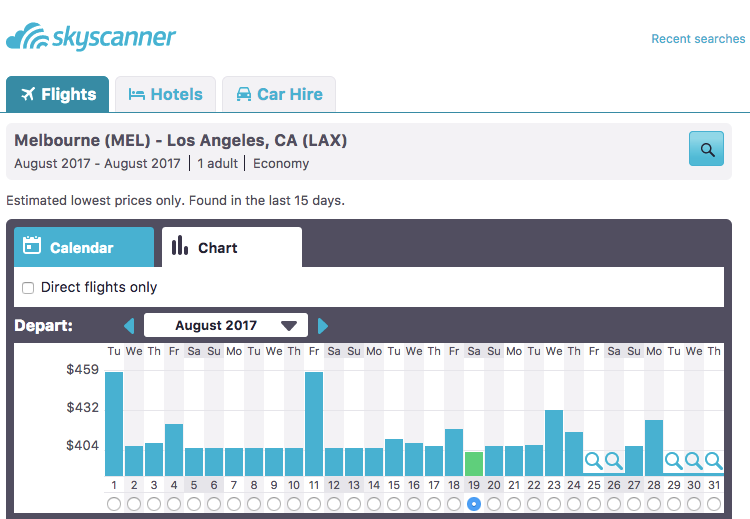
Task: Click date number 14 below the chart
Action: [x=374, y=485]
